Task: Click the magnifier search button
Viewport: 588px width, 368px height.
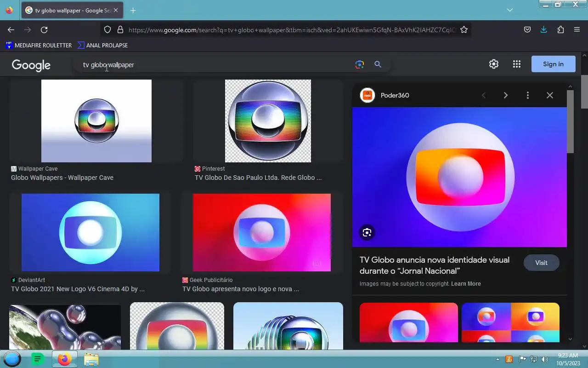Action: pyautogui.click(x=378, y=65)
